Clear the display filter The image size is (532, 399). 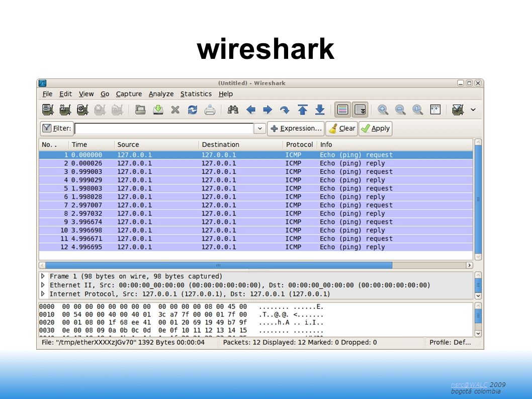point(341,128)
